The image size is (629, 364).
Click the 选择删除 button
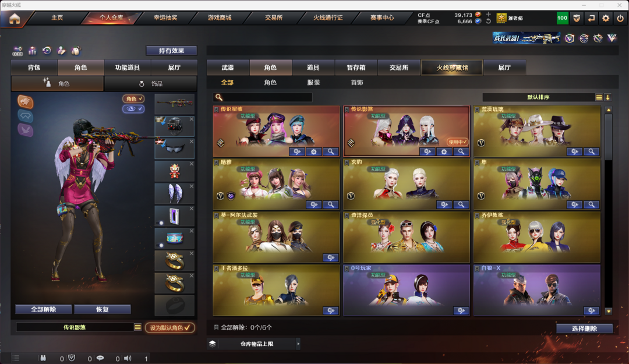pos(585,328)
